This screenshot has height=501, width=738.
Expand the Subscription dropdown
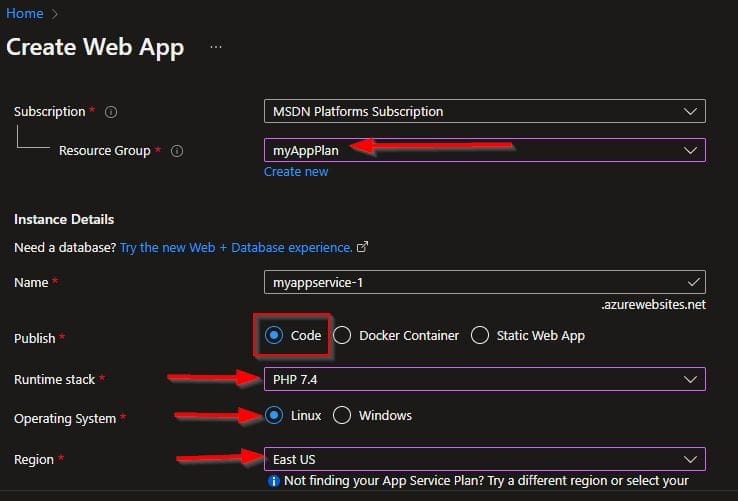point(688,111)
